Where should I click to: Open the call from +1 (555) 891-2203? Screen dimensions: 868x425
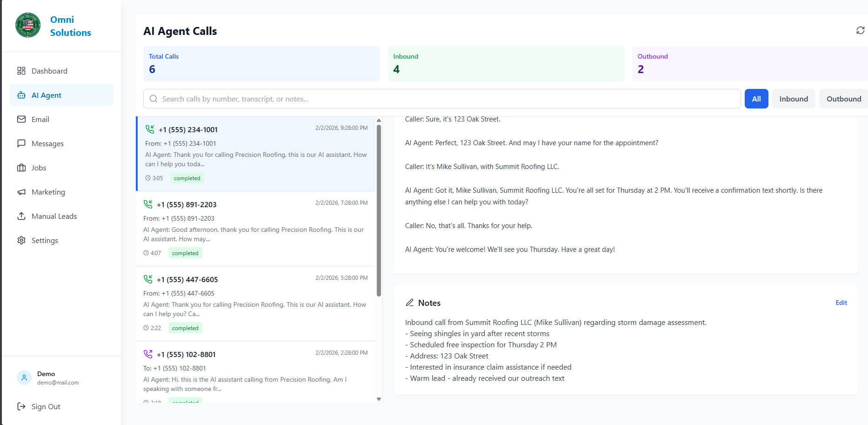coord(255,228)
